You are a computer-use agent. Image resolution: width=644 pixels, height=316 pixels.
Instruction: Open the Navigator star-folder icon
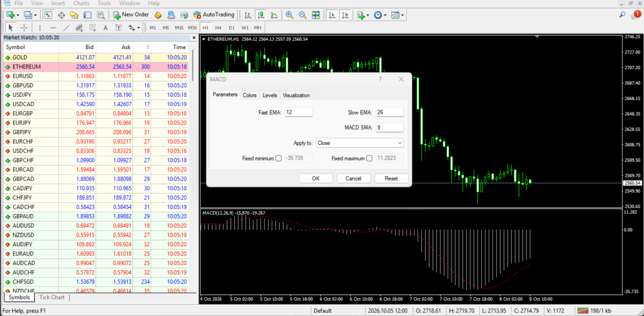click(74, 15)
